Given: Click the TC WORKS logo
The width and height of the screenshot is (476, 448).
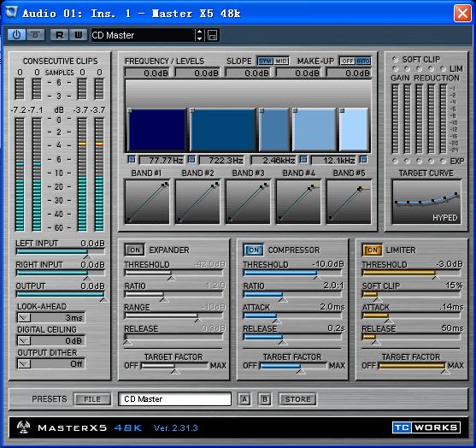Looking at the screenshot, I should 426,427.
